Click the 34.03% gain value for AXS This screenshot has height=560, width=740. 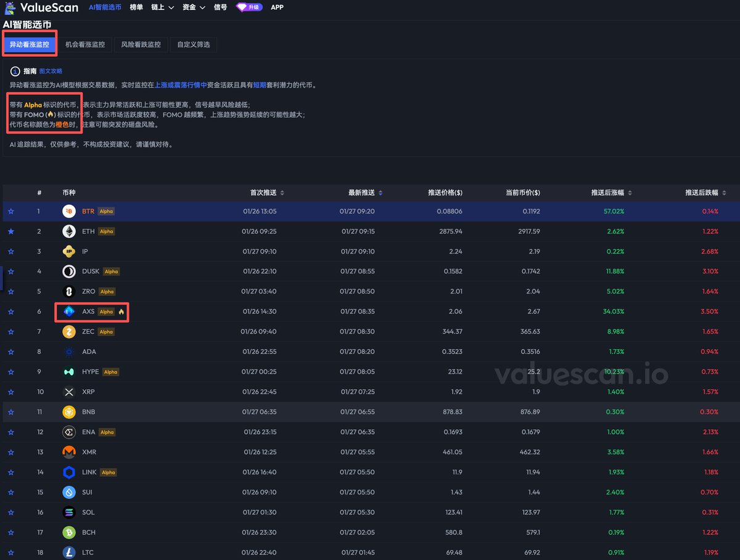pos(614,311)
